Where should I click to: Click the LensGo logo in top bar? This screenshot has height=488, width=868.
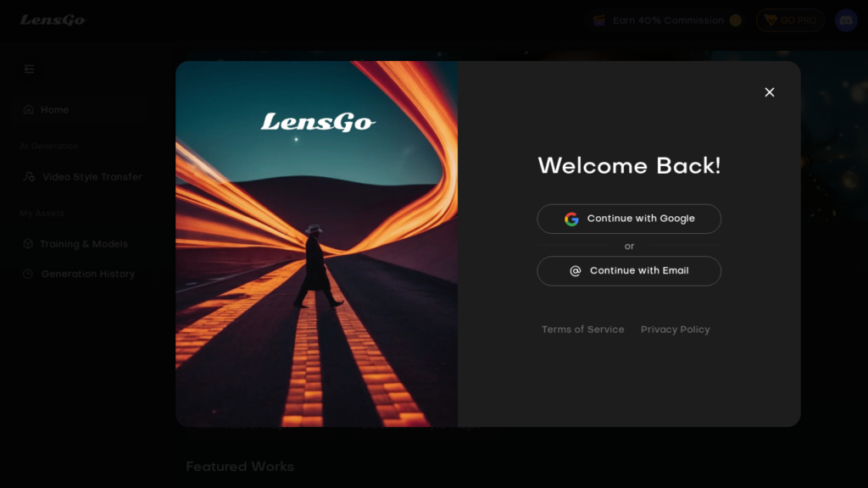[x=53, y=19]
